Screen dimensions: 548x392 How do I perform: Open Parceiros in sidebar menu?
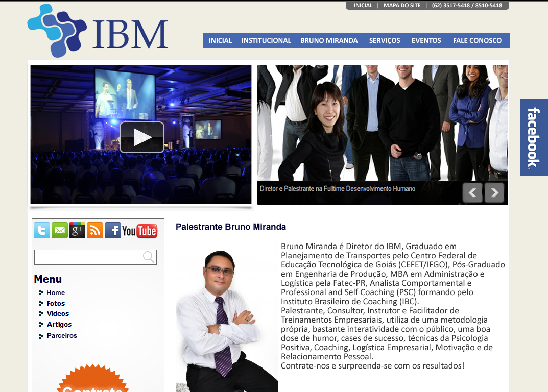point(62,336)
